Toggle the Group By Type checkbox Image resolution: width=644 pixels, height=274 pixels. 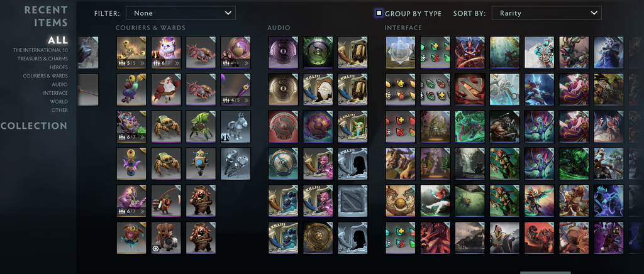click(379, 13)
